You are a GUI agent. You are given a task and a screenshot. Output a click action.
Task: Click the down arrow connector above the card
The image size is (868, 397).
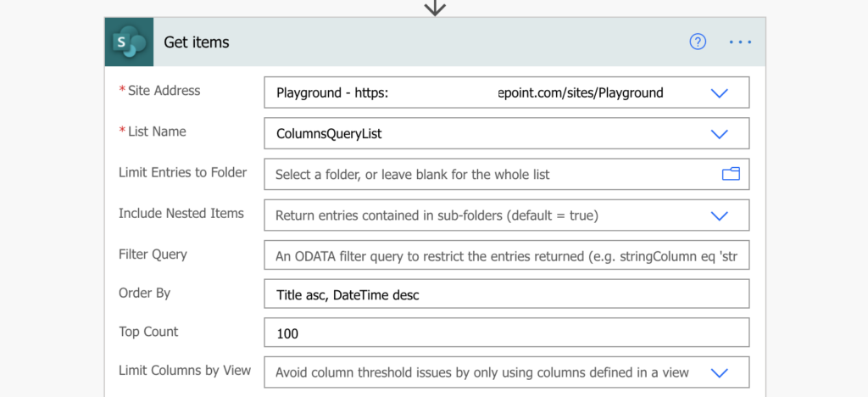click(x=435, y=8)
